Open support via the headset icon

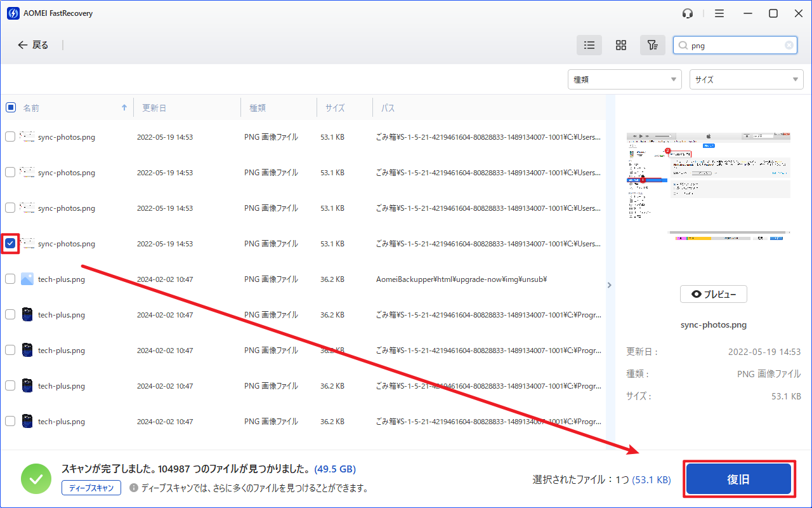[688, 13]
